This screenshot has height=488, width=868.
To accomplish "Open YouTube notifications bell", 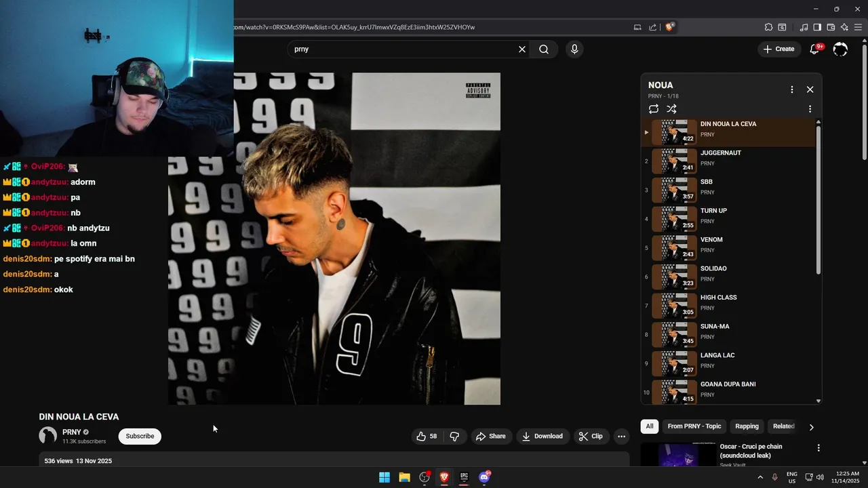I will pos(815,49).
